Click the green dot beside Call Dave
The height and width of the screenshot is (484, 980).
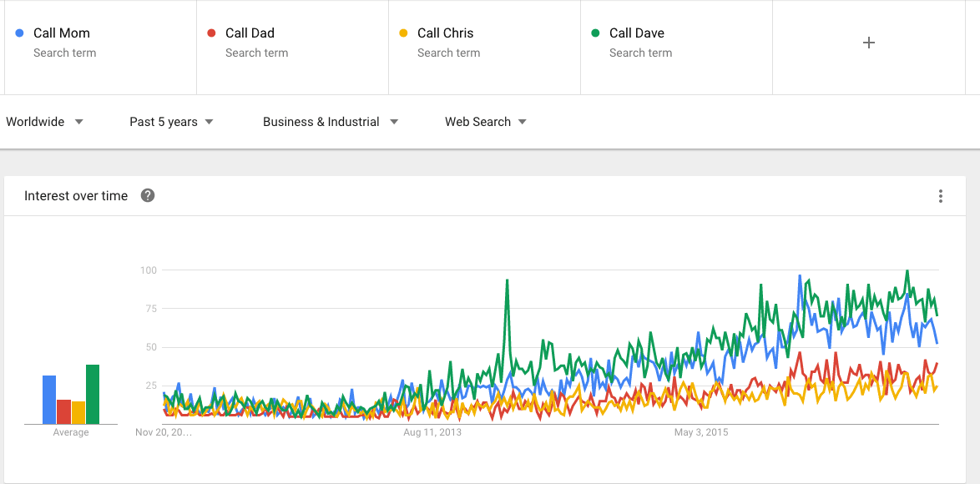tap(595, 33)
